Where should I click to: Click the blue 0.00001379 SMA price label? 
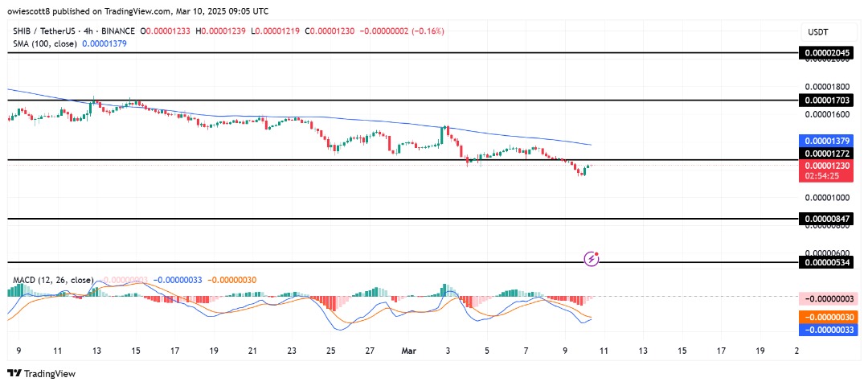tap(826, 140)
